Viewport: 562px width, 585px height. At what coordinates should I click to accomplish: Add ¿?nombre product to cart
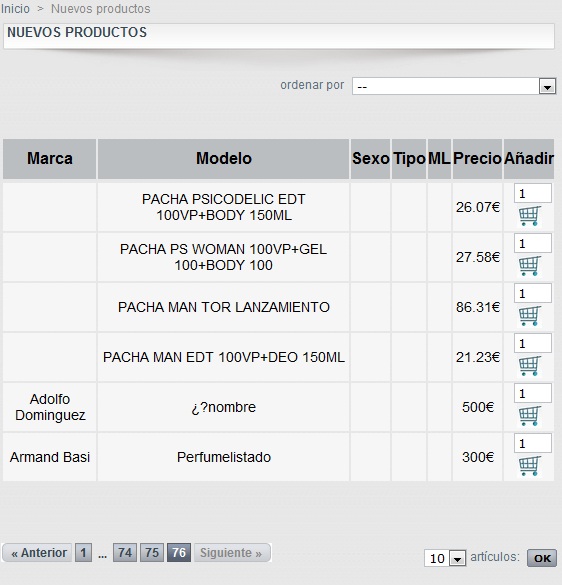pos(529,416)
